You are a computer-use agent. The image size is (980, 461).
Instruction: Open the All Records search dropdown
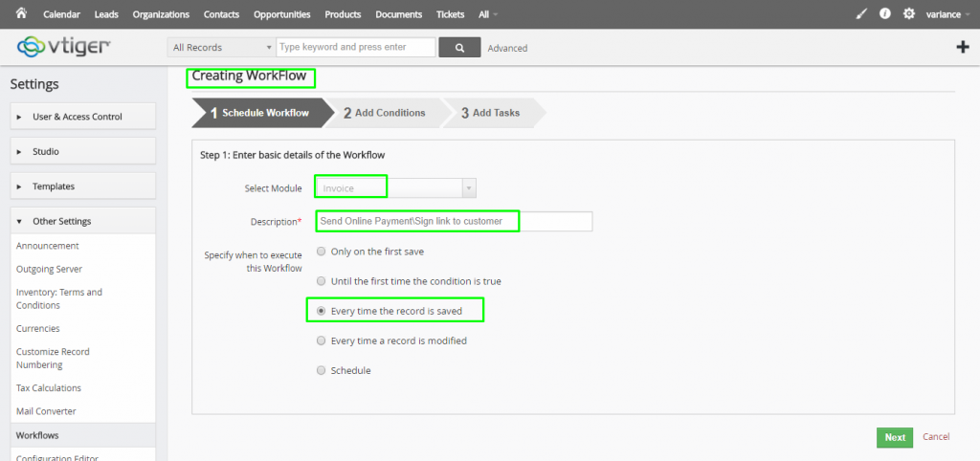click(x=221, y=48)
